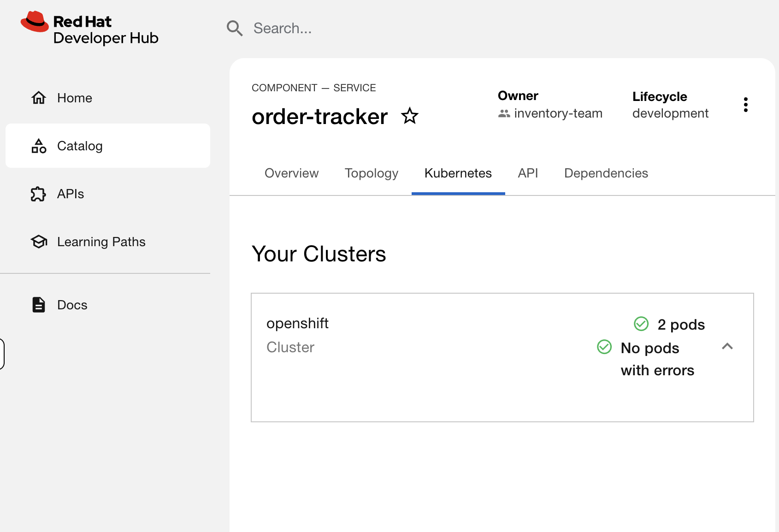Open the three-dot more options menu

click(x=746, y=105)
